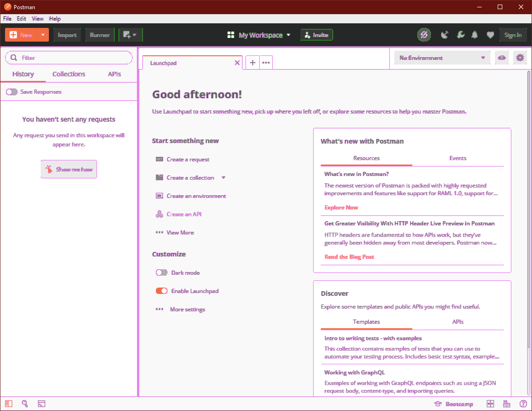Open the View menu

[37, 19]
